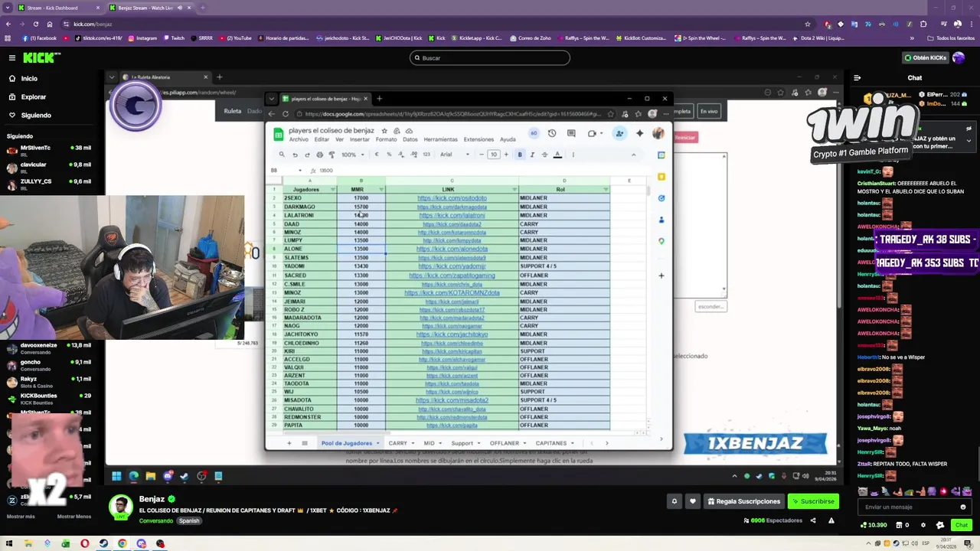Screen dimensions: 980x551
Task: Collapse chat panel arrow icon
Action: click(857, 77)
